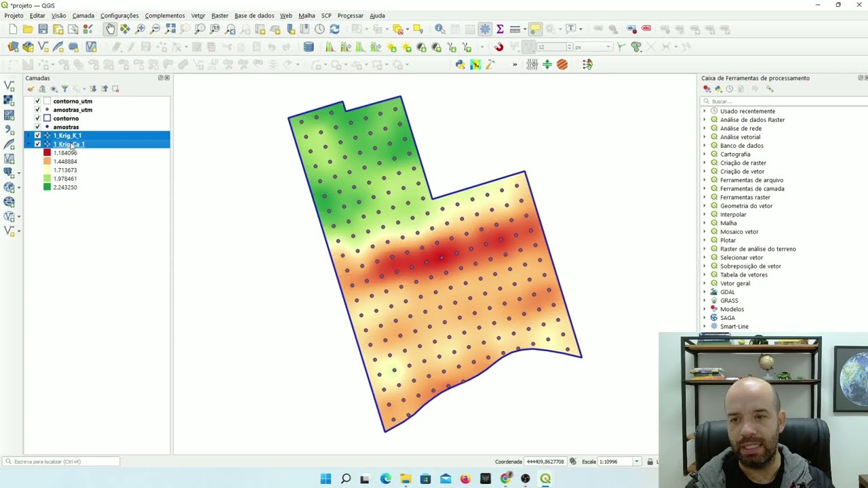Open layer styling with the paintbrush icon in Camadas
The image size is (868, 488).
tap(31, 89)
